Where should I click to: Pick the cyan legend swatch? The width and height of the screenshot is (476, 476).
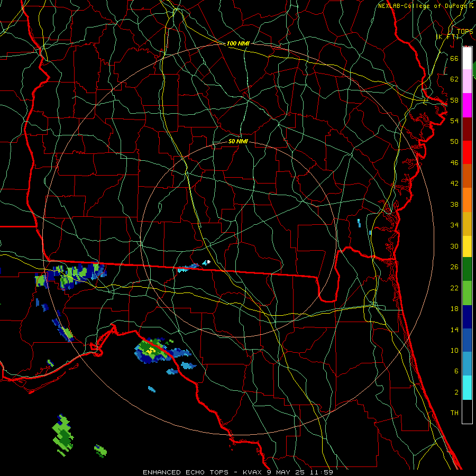[467, 388]
